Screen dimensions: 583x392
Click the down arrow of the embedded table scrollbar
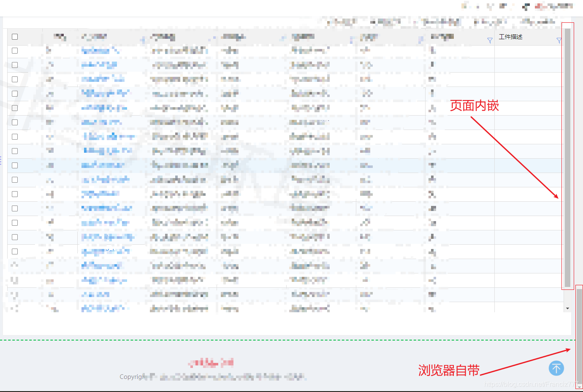pos(568,308)
